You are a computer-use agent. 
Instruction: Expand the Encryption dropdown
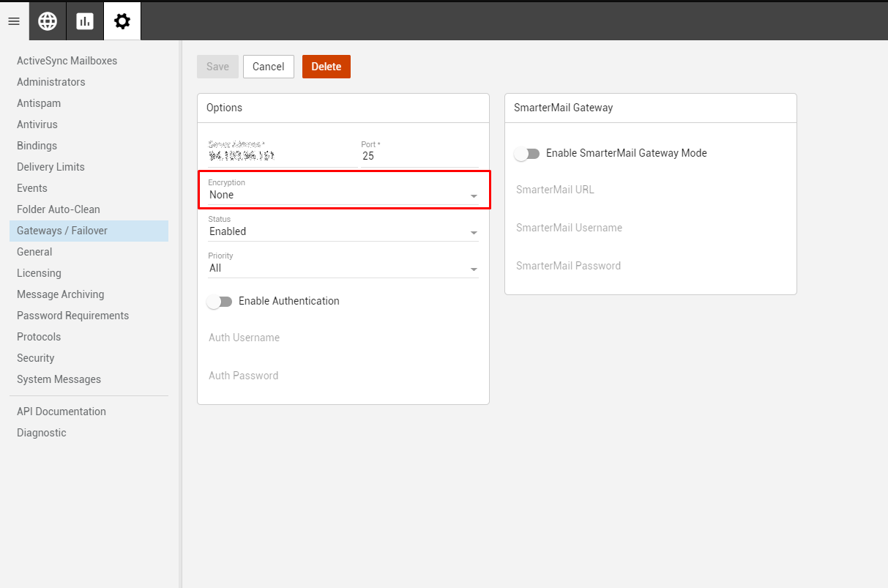pos(343,195)
